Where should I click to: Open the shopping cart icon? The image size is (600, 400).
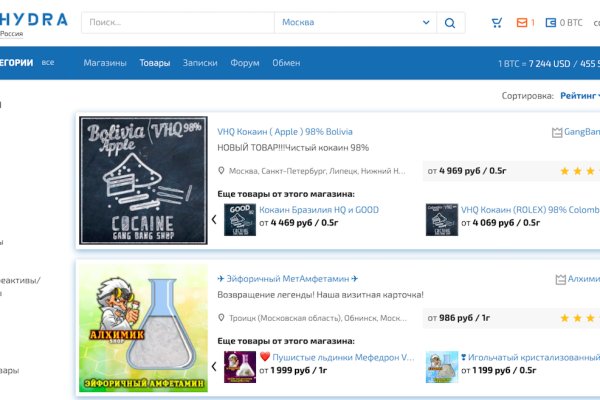[x=497, y=22]
